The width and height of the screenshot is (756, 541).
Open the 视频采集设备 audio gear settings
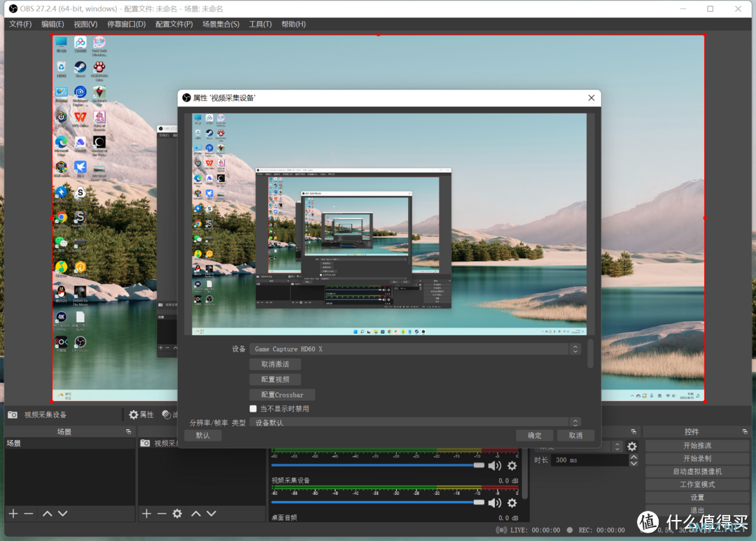(x=512, y=503)
